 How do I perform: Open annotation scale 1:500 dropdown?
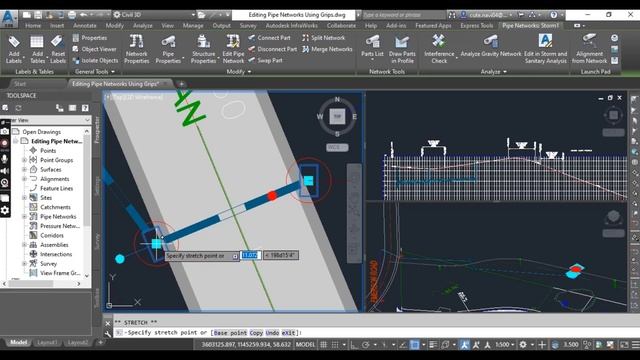click(505, 344)
